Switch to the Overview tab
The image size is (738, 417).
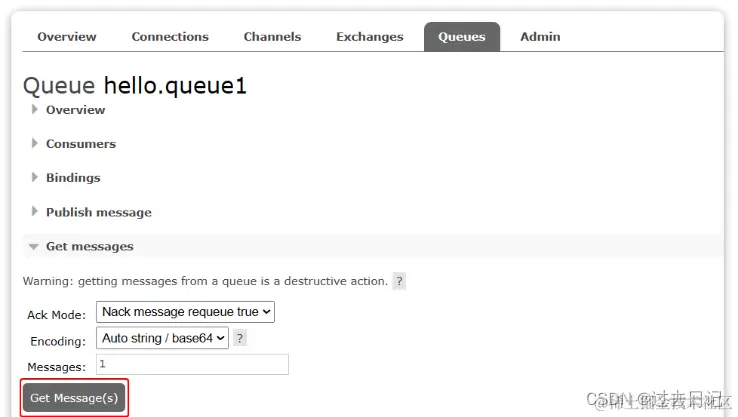coord(67,37)
